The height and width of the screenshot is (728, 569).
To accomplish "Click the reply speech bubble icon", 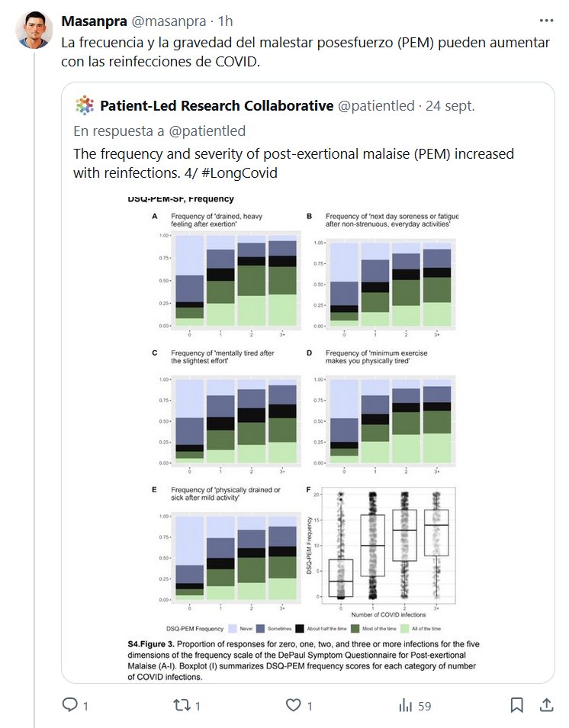I will coord(70,706).
